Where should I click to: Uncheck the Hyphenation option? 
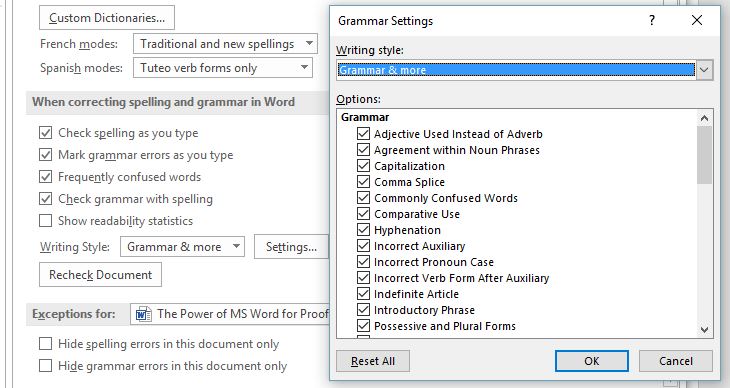pyautogui.click(x=363, y=230)
